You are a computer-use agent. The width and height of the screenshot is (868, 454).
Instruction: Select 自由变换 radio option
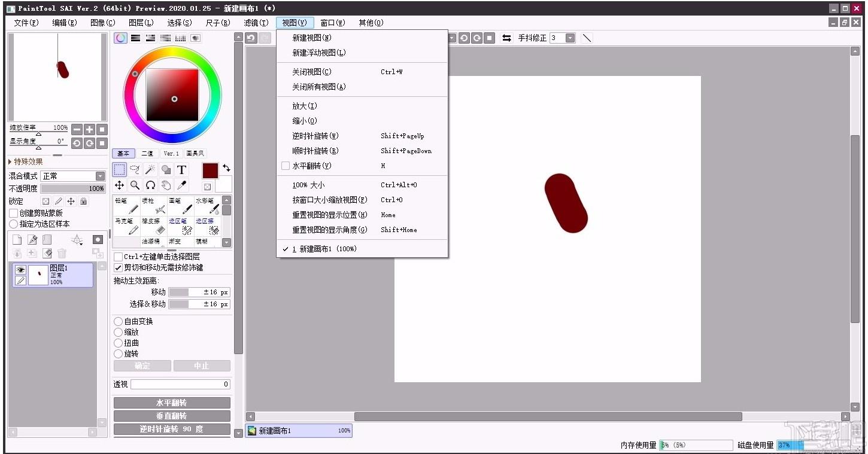point(118,321)
